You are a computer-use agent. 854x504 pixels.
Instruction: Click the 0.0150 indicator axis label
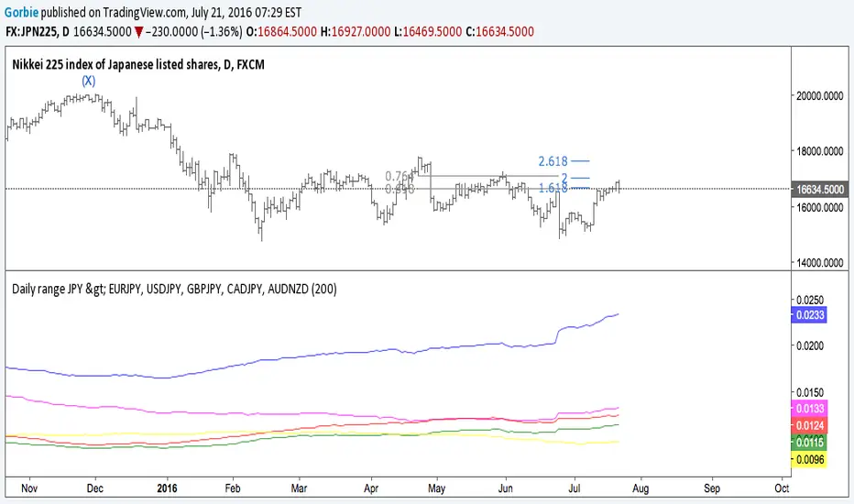810,393
